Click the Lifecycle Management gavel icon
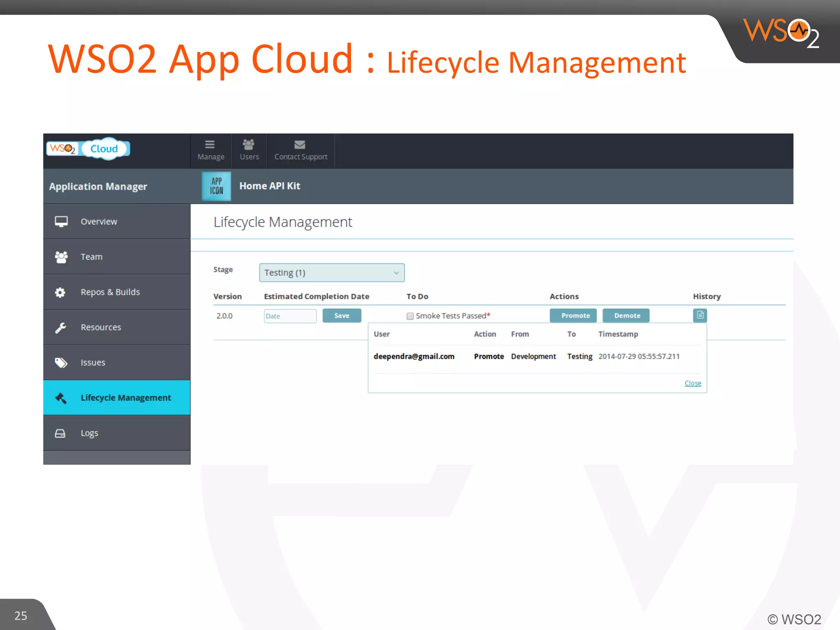 61,398
